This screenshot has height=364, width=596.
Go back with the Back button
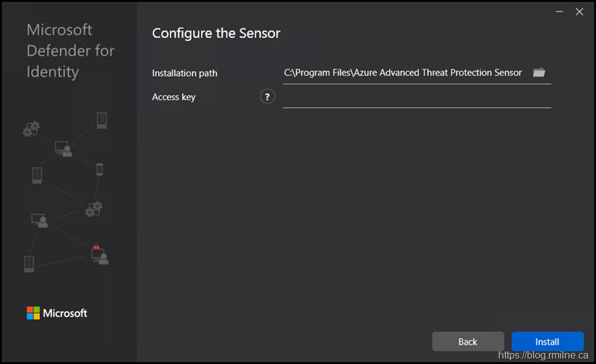[468, 341]
